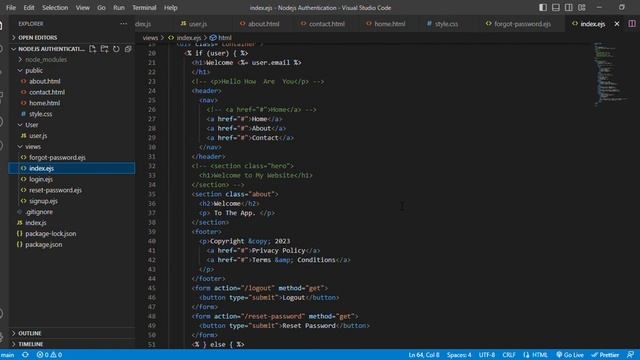Toggle primary side bar layout icon

pyautogui.click(x=543, y=7)
